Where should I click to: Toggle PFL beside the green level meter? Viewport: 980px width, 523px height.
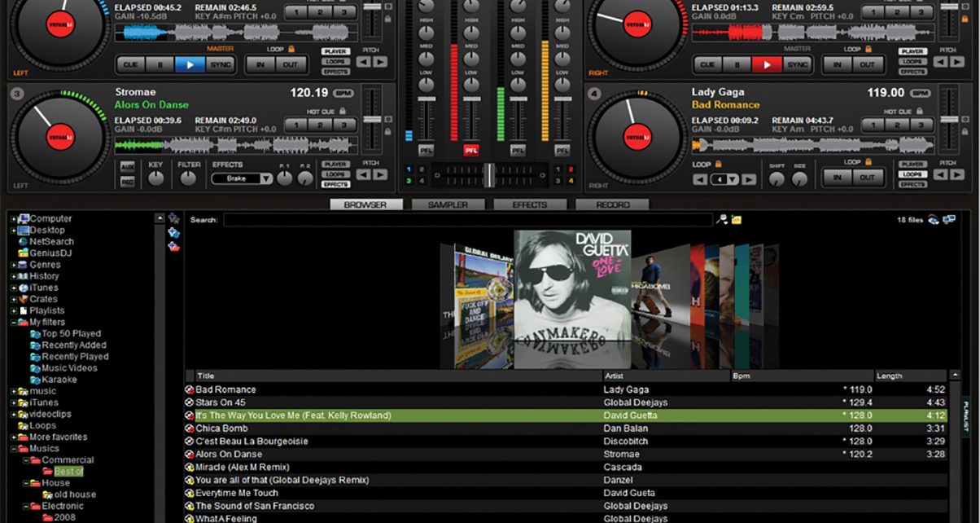[x=518, y=150]
